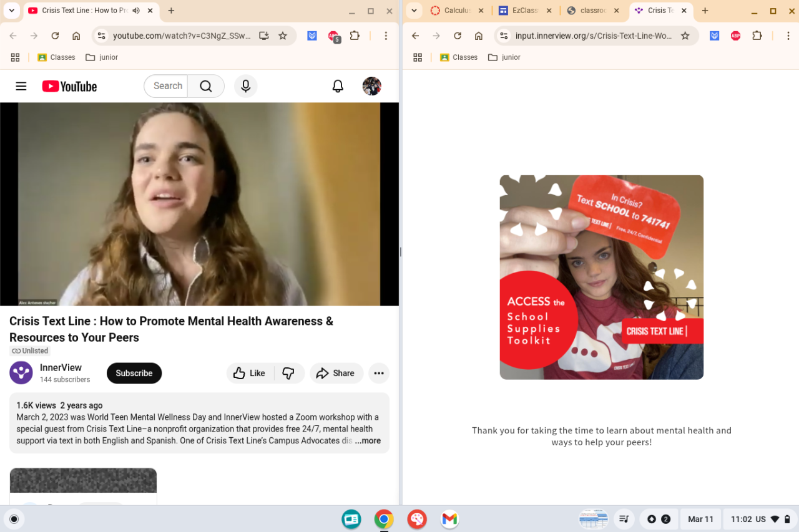
Task: Bookmark the YouTube page with the star
Action: point(283,36)
